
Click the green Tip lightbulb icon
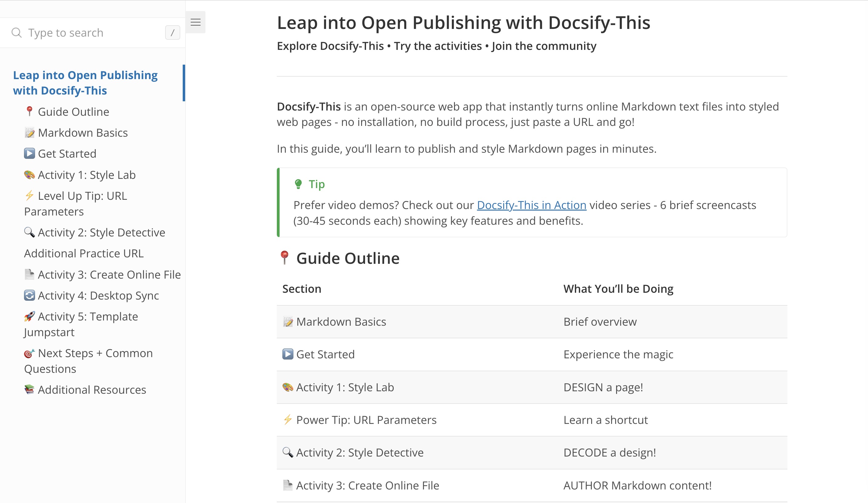(x=298, y=184)
